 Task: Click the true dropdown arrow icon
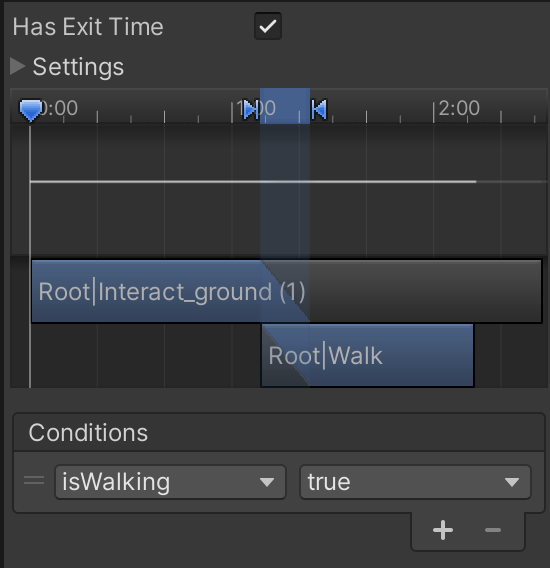tap(512, 482)
